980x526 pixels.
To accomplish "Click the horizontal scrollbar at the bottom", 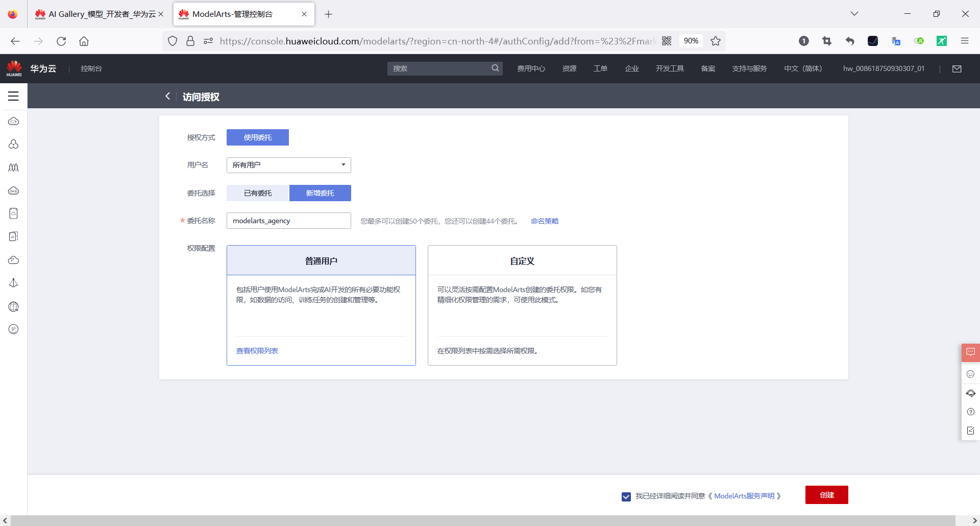I will coord(482,520).
